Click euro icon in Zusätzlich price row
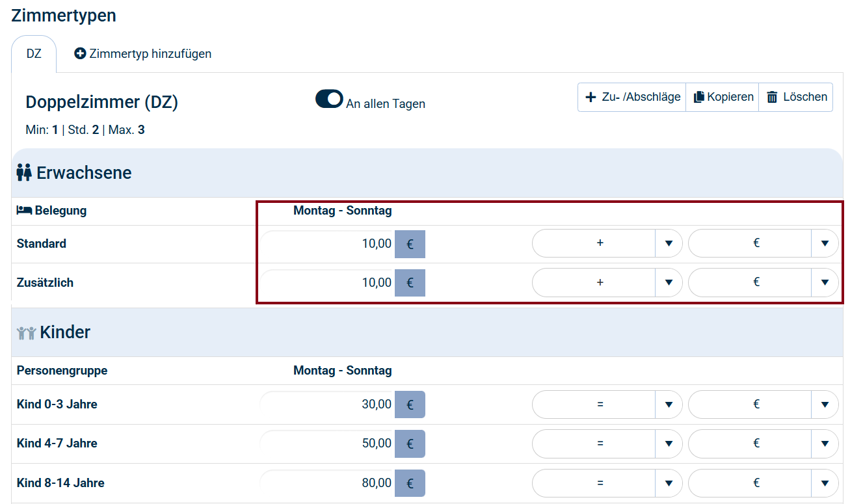850x504 pixels. point(410,283)
